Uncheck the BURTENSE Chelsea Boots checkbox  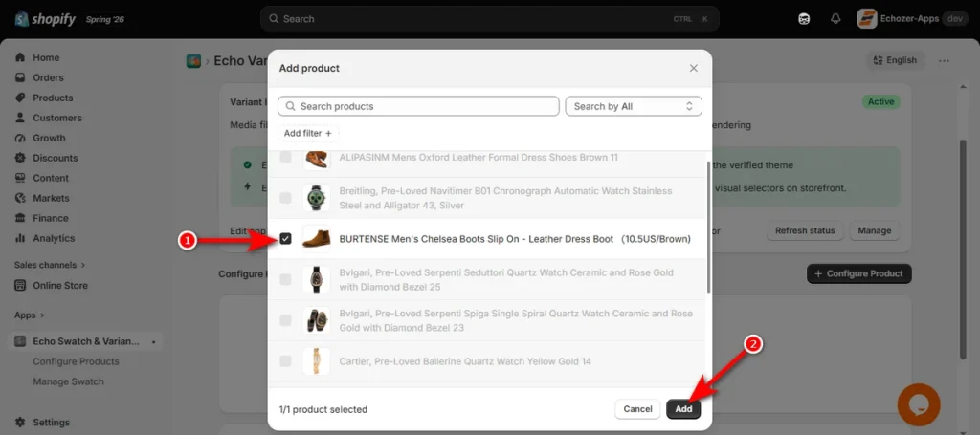[x=285, y=238]
